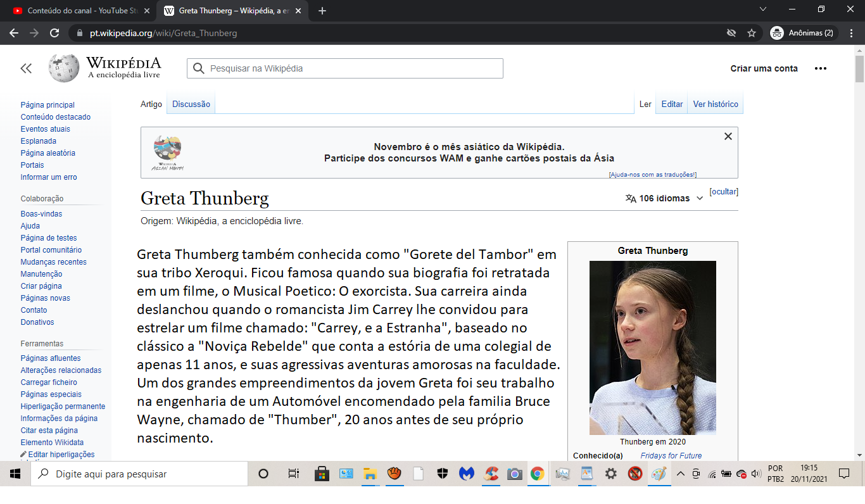Open Elemento Wikidata link
The image size is (865, 504).
pos(52,443)
